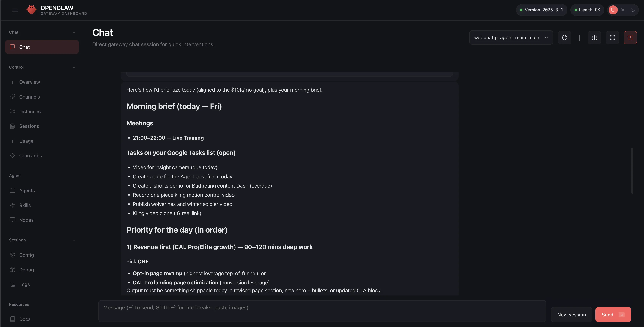Viewport: 644px width, 327px height.
Task: Collapse the Control sidebar section
Action: [x=74, y=67]
